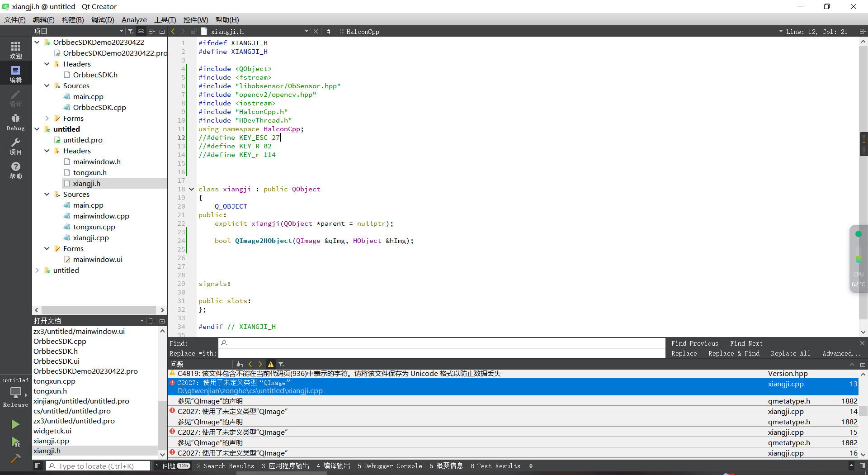This screenshot has height=475, width=868.
Task: Collapse untitled project's Sources folder
Action: 47,194
